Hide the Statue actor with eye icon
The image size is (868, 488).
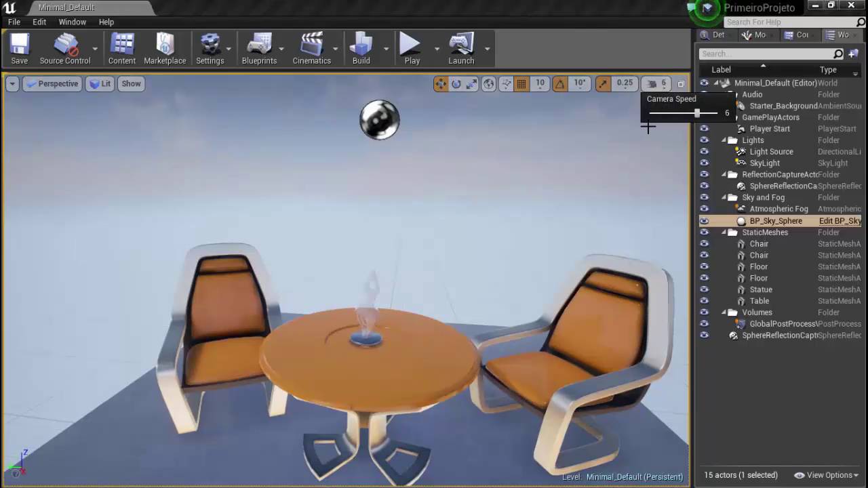(x=704, y=289)
